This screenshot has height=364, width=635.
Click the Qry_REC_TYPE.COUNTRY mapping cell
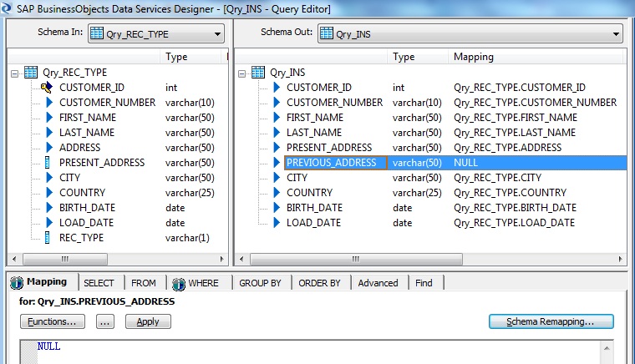click(x=510, y=193)
